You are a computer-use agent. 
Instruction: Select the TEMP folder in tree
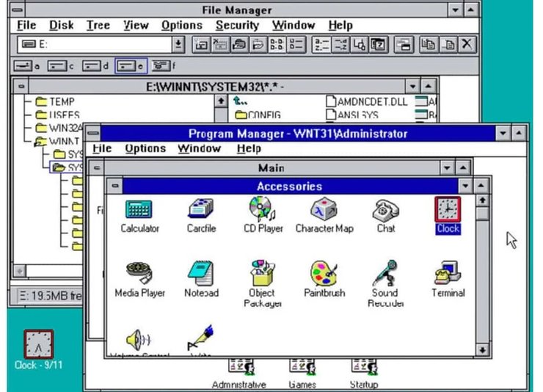(x=55, y=101)
